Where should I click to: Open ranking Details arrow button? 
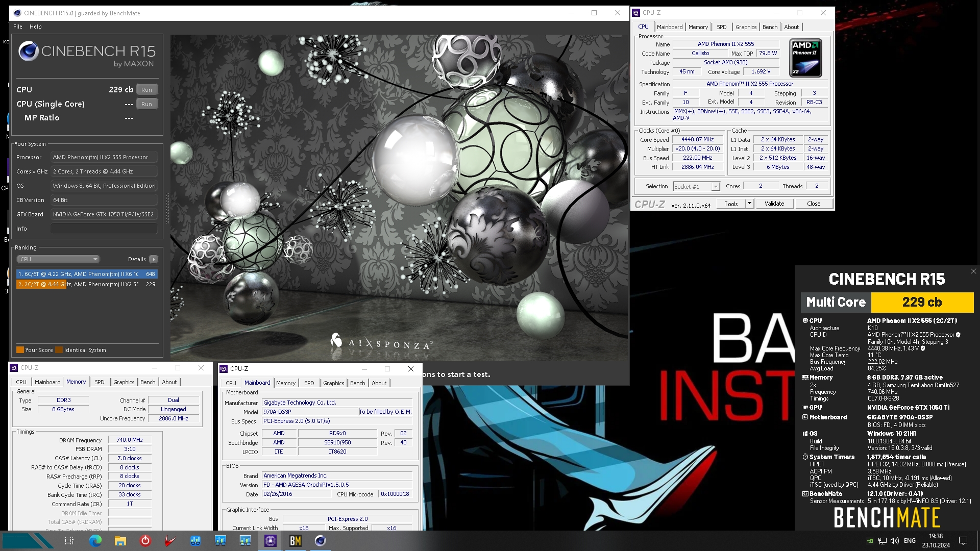click(153, 259)
